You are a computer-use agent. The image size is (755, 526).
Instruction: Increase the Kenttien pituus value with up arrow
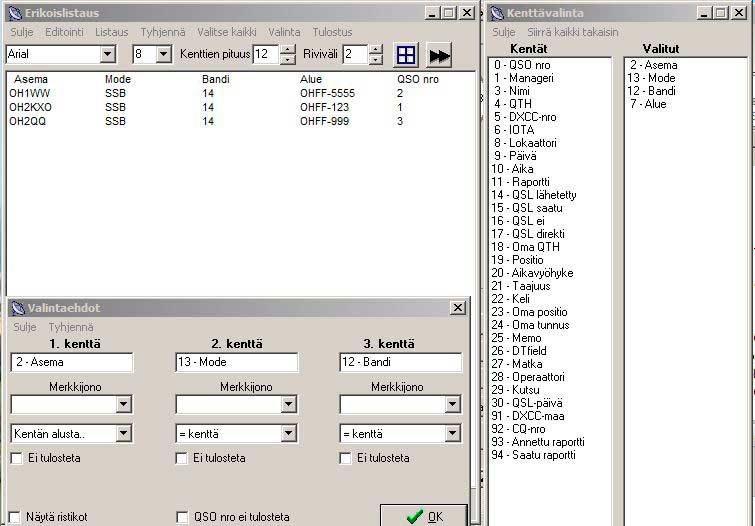288,49
